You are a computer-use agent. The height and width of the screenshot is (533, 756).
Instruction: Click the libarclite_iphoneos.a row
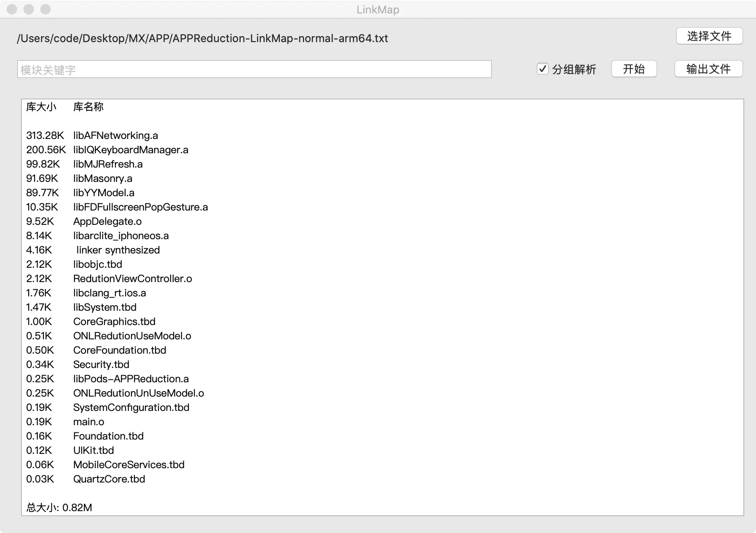coord(121,236)
